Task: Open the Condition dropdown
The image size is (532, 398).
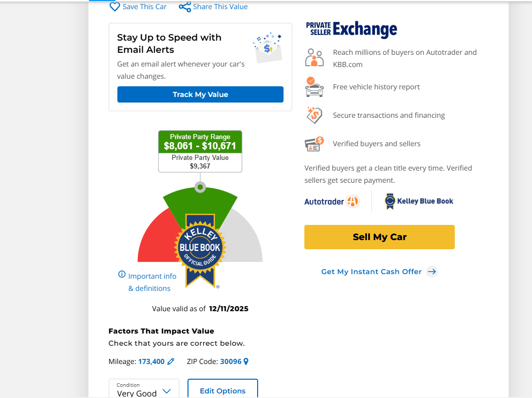Action: pos(144,389)
